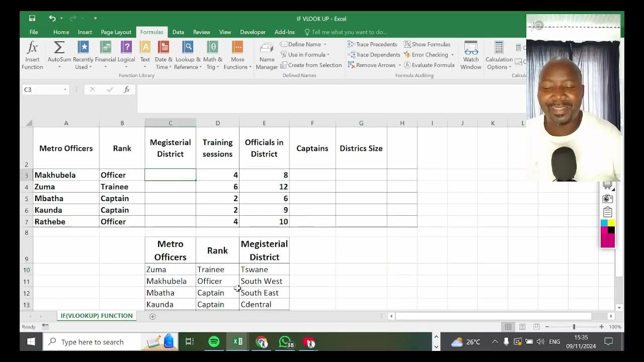Image resolution: width=644 pixels, height=362 pixels.
Task: Expand Use in Formula dropdown
Action: pyautogui.click(x=328, y=55)
